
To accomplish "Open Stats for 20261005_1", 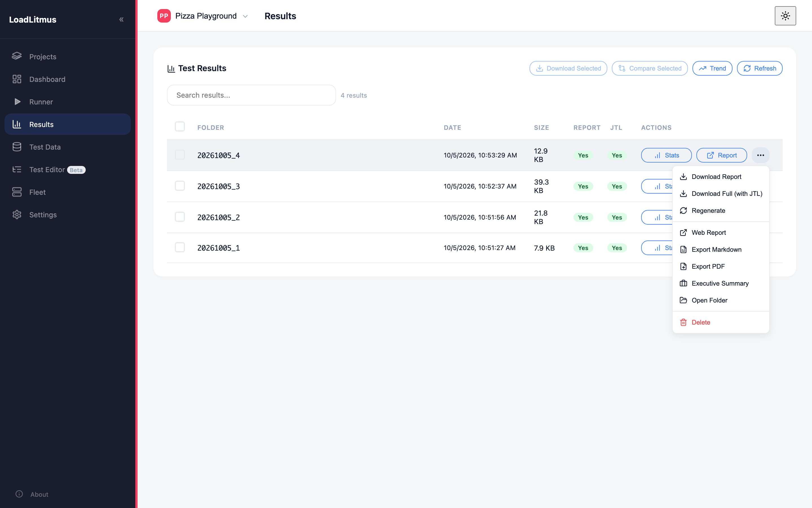I will coord(657,248).
